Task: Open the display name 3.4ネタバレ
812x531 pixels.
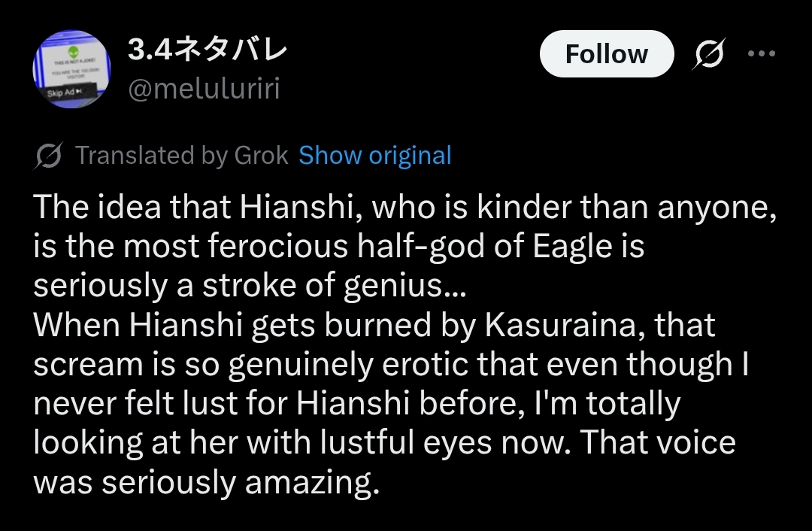Action: coord(208,50)
